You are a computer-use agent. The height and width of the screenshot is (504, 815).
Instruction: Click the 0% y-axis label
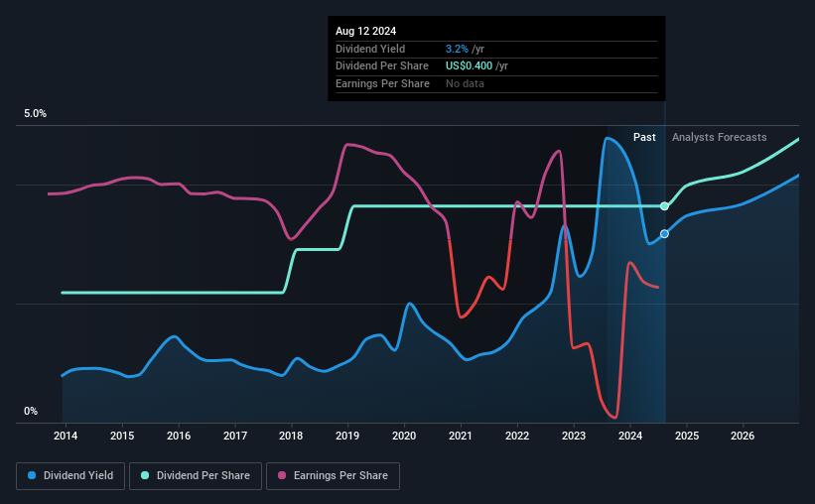pyautogui.click(x=31, y=411)
